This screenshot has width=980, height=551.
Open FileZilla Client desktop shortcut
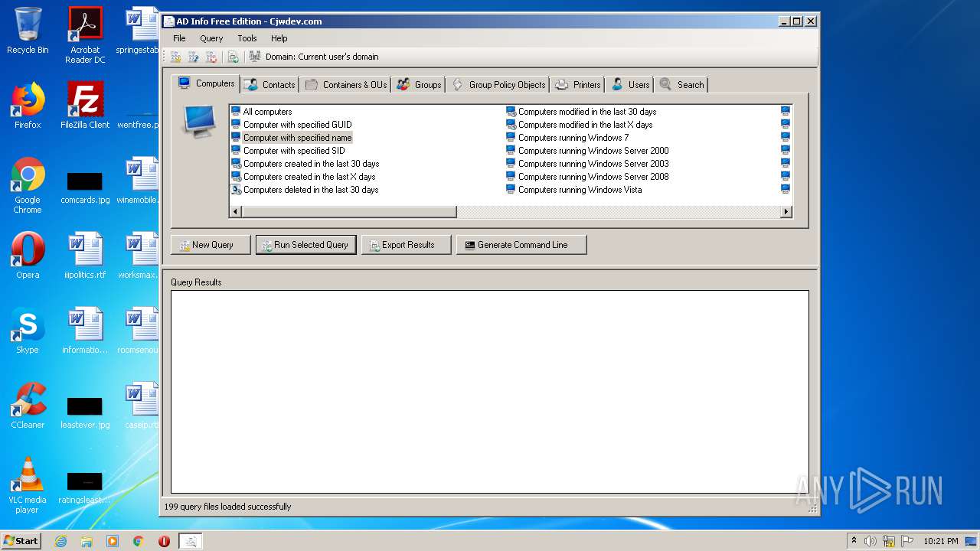point(85,106)
